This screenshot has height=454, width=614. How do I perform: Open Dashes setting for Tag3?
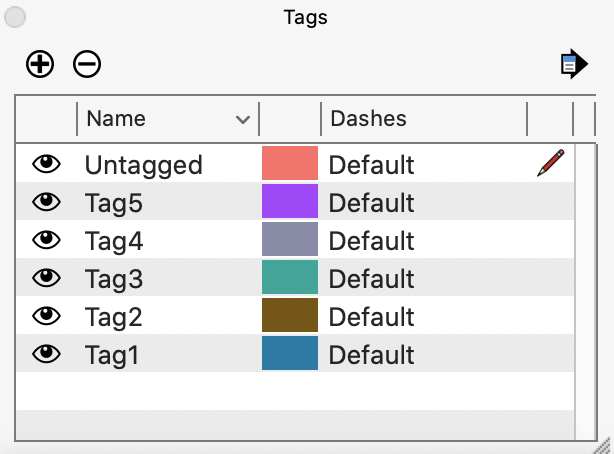click(371, 279)
